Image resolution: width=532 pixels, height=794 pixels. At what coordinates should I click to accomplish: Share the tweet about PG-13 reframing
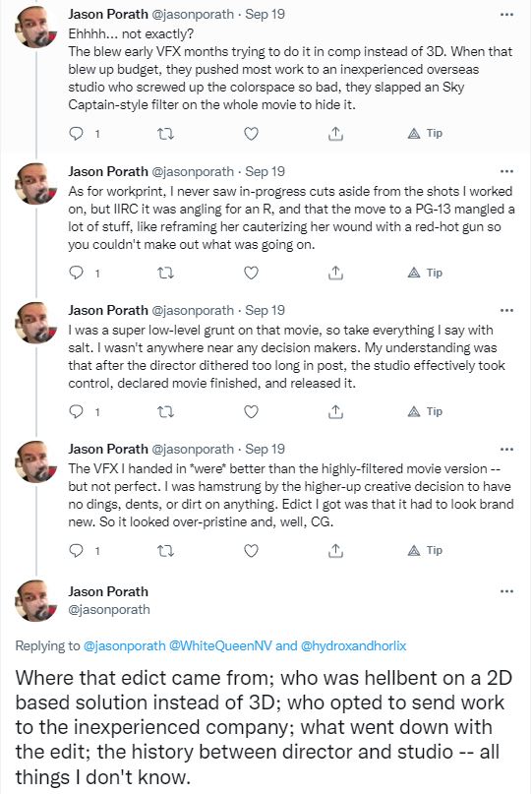335,273
